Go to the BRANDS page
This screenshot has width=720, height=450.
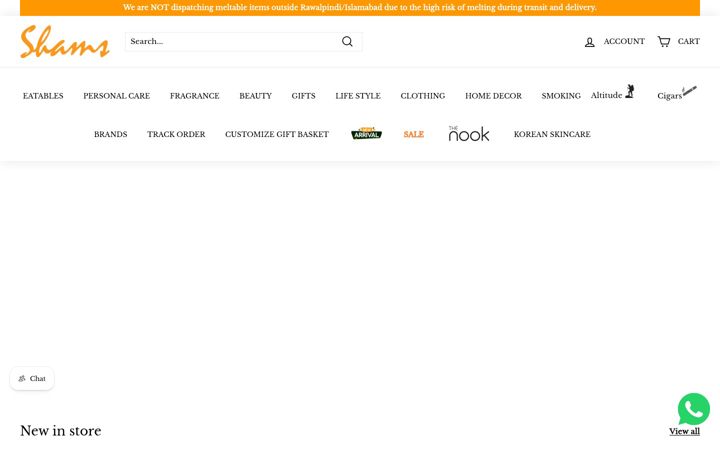coord(111,135)
